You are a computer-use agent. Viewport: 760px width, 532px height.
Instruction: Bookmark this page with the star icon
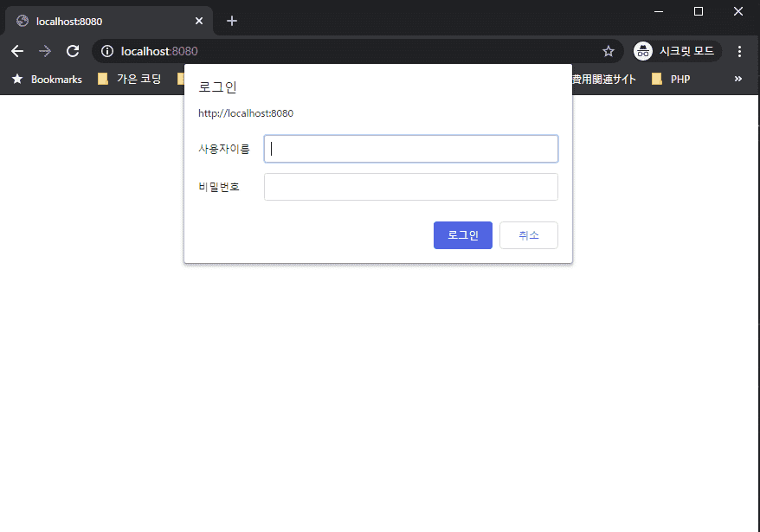coord(609,51)
